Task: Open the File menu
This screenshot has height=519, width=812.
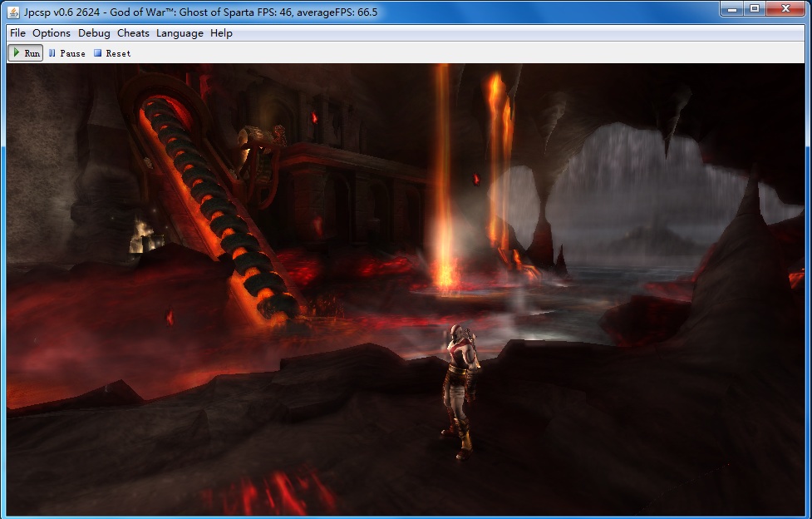Action: [17, 33]
